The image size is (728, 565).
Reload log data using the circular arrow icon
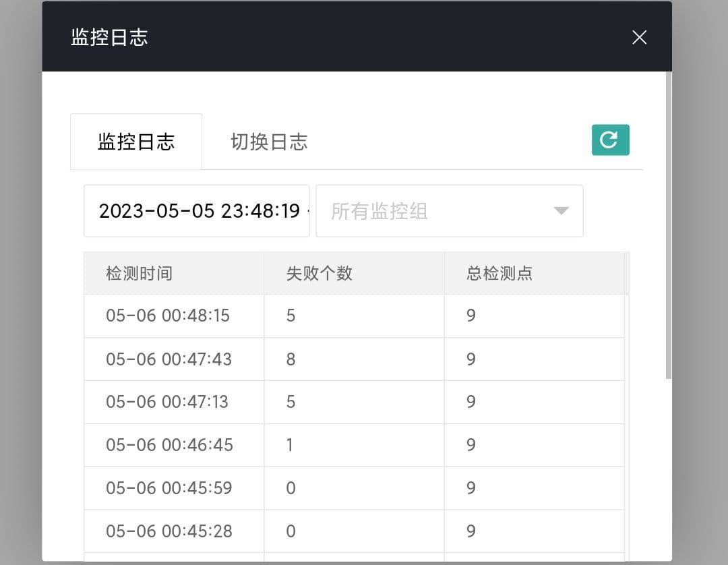tap(610, 140)
